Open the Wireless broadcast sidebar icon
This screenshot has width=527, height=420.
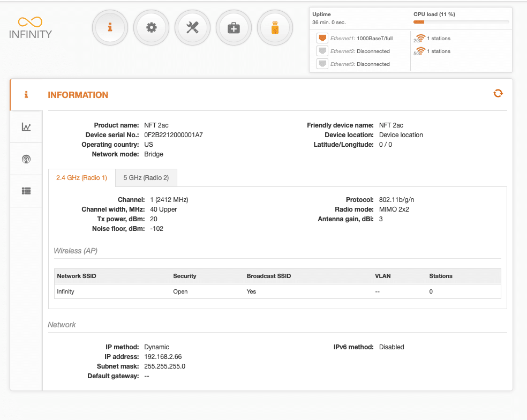click(26, 159)
